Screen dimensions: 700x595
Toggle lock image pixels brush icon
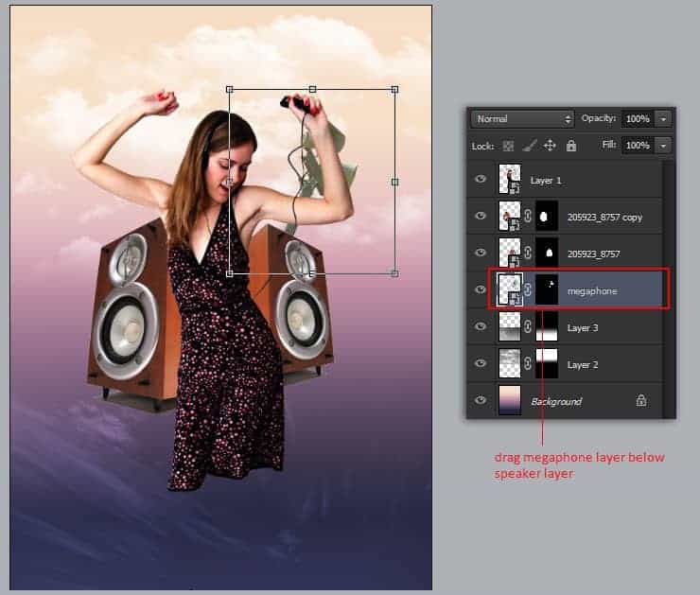coord(530,146)
